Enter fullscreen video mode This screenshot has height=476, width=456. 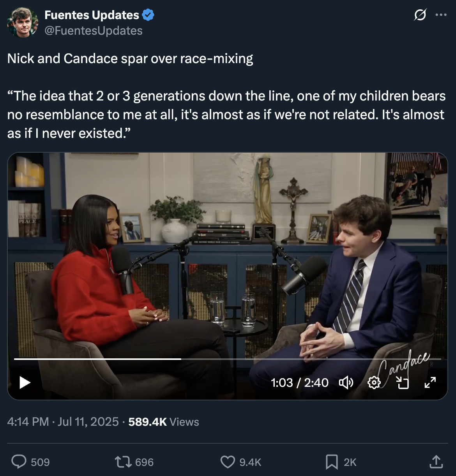(430, 383)
